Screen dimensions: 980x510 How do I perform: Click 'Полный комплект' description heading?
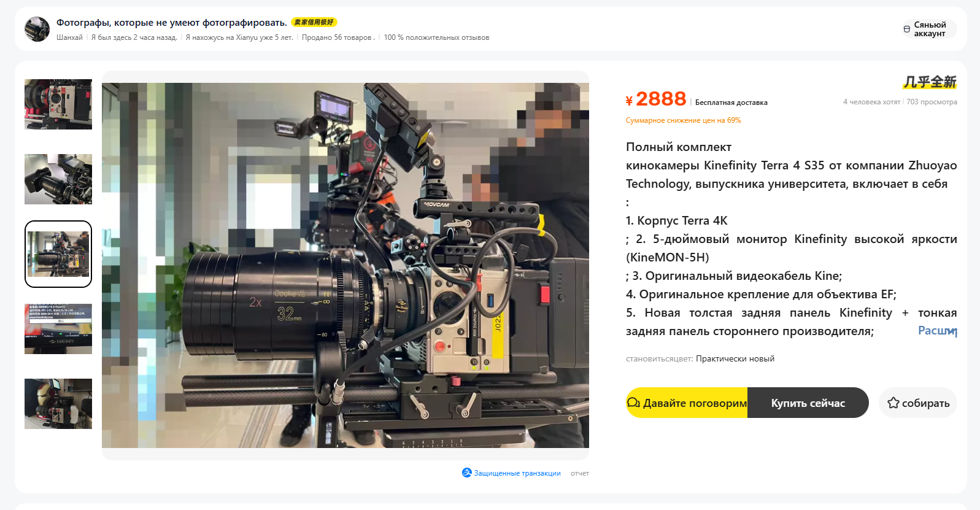pos(679,147)
